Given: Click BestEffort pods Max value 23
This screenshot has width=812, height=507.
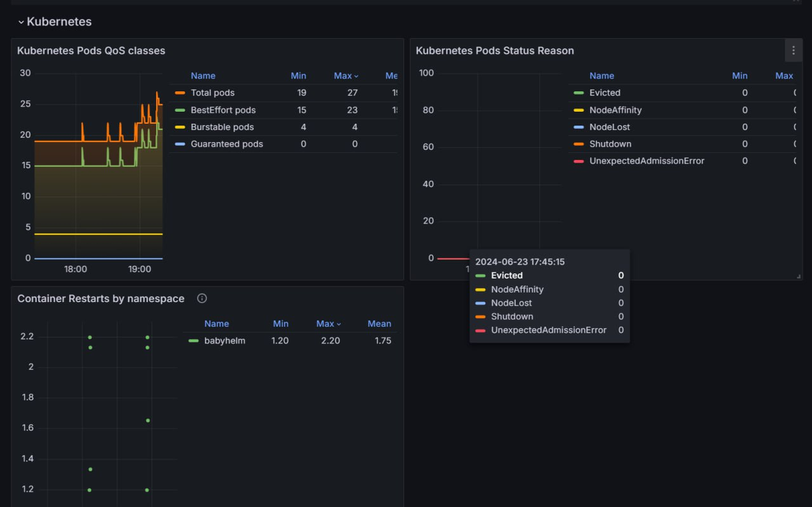Looking at the screenshot, I should [352, 110].
